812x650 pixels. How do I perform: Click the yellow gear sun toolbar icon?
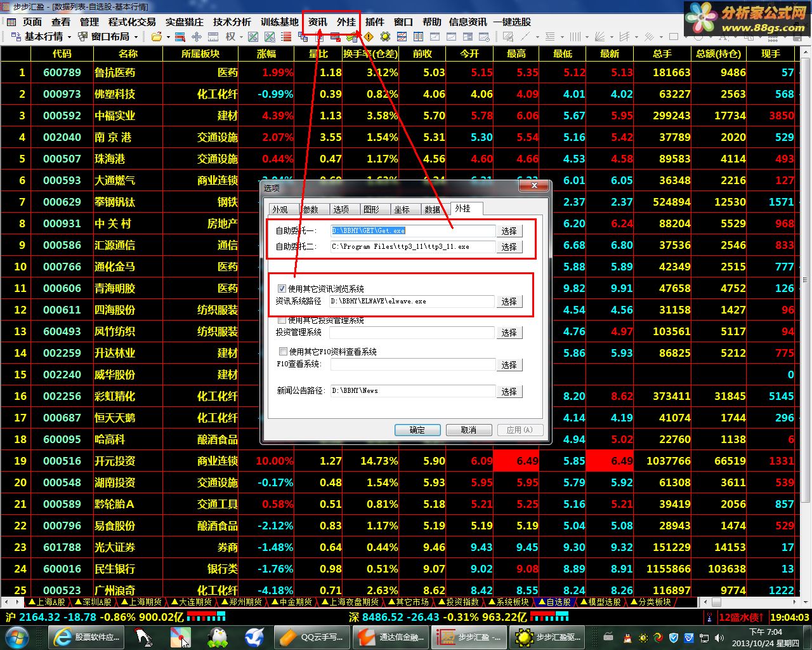click(x=385, y=37)
